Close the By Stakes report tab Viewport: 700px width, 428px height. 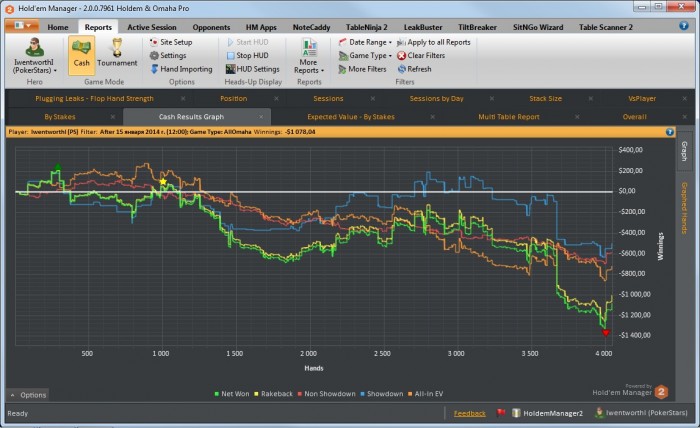click(x=112, y=117)
